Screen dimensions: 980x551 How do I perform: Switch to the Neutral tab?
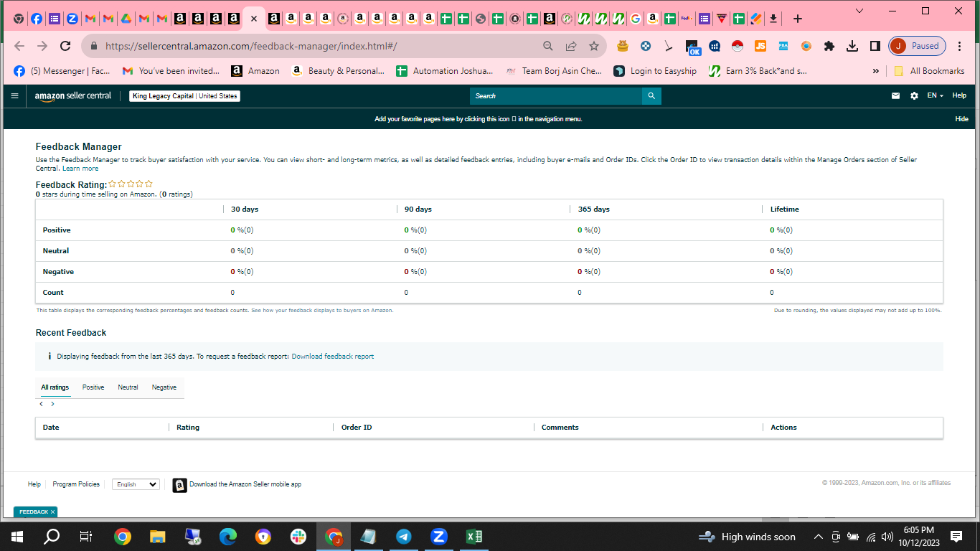[128, 387]
